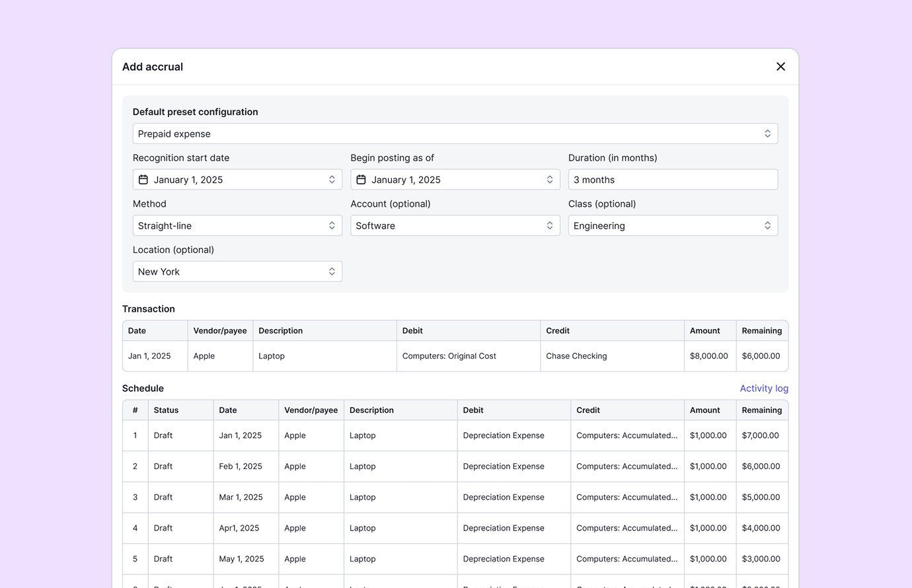912x588 pixels.
Task: Click calendar icon in Begin posting as of
Action: click(361, 180)
